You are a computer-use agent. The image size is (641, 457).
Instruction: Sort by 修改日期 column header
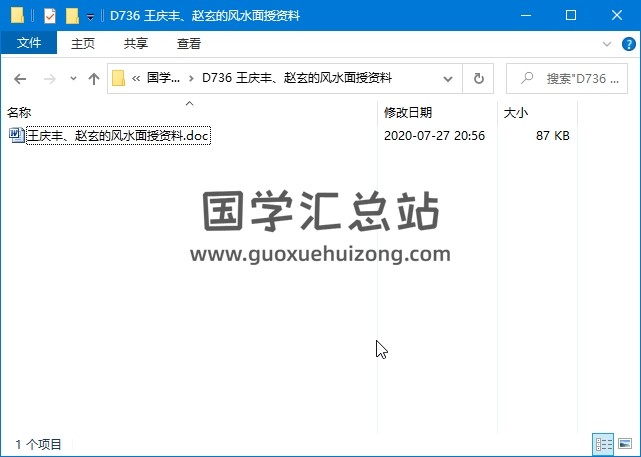[408, 112]
